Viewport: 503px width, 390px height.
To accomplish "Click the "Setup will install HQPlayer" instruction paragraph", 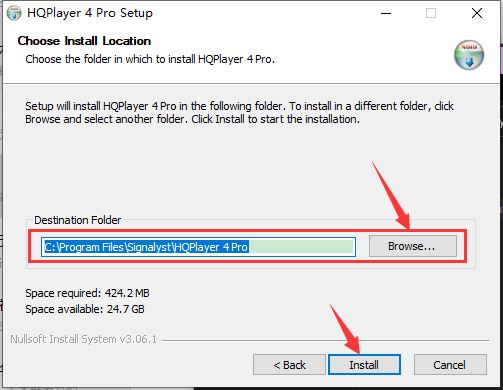I will (239, 112).
